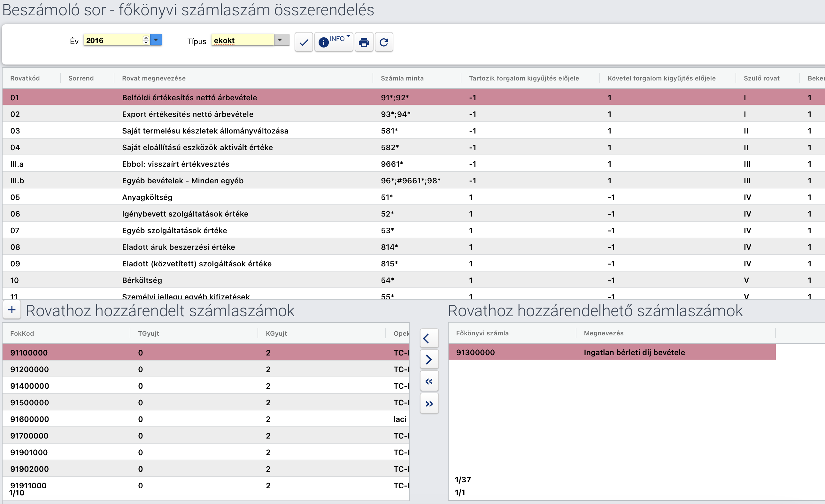Click the Főkönyvi számla column header
This screenshot has height=504, width=825.
pyautogui.click(x=482, y=333)
